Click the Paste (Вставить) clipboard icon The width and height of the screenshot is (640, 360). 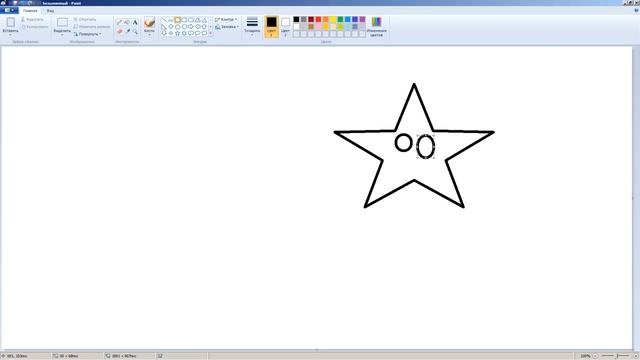pos(11,22)
